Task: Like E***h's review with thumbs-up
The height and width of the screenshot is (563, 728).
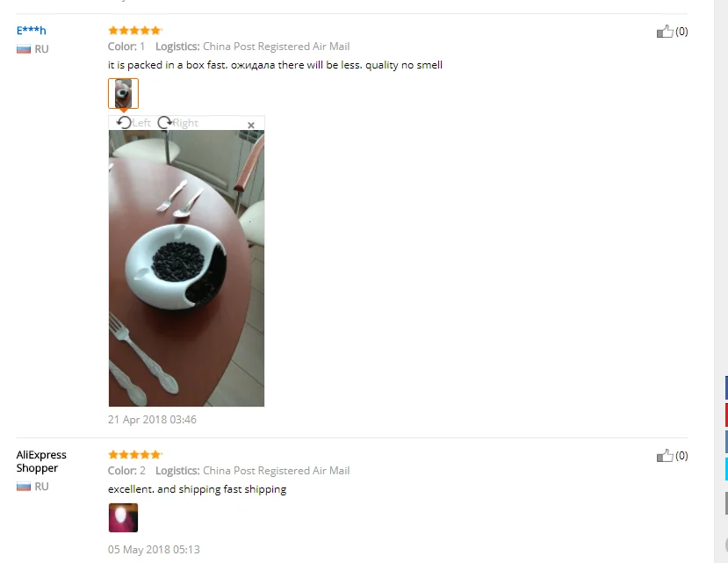Action: click(665, 31)
